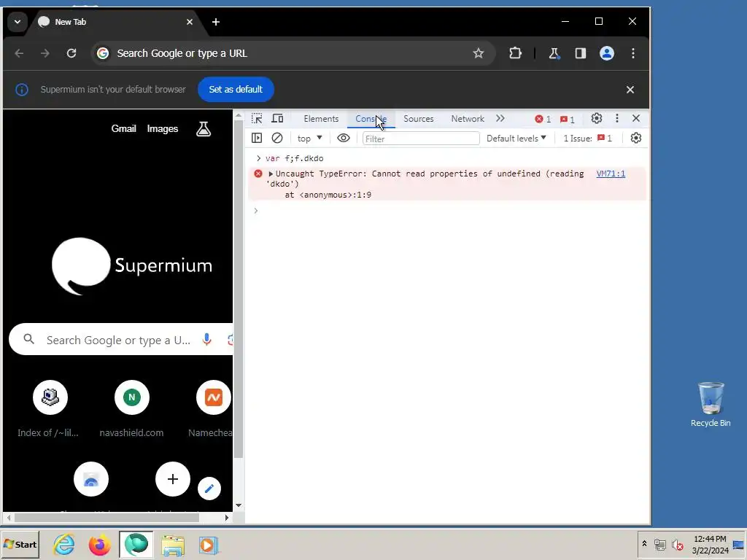Launch Internet Explorer from the taskbar
Image resolution: width=747 pixels, height=560 pixels.
[64, 544]
